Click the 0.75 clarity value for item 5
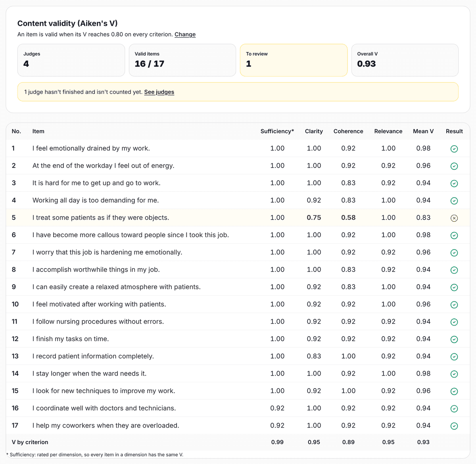 314,218
